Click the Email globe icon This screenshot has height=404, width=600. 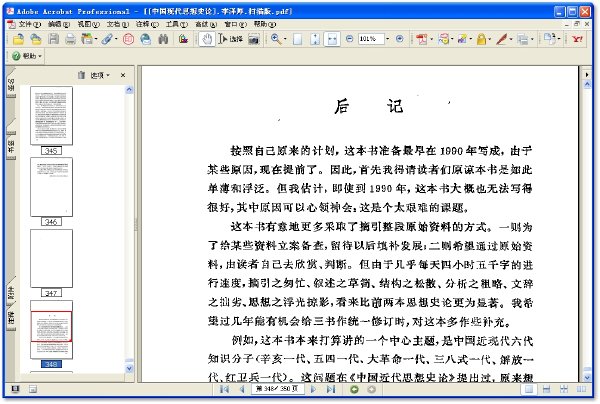click(x=145, y=39)
